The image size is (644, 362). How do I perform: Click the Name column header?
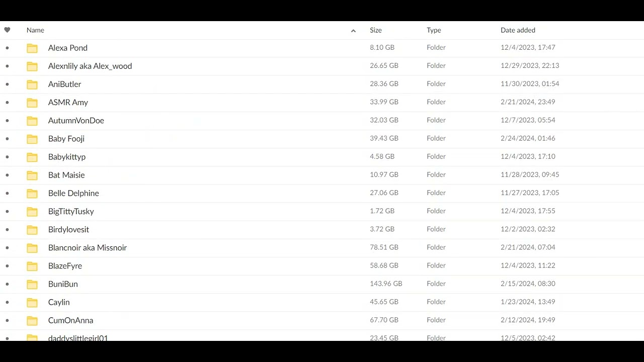[35, 30]
